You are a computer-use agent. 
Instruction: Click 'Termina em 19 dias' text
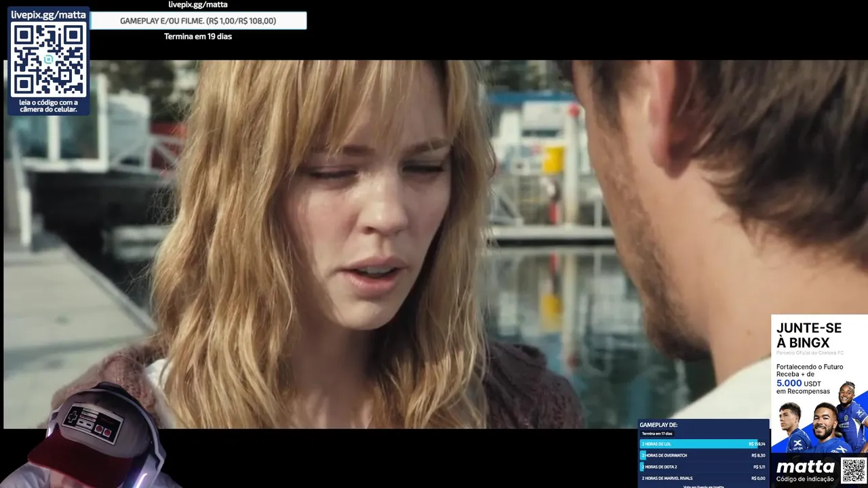[198, 37]
